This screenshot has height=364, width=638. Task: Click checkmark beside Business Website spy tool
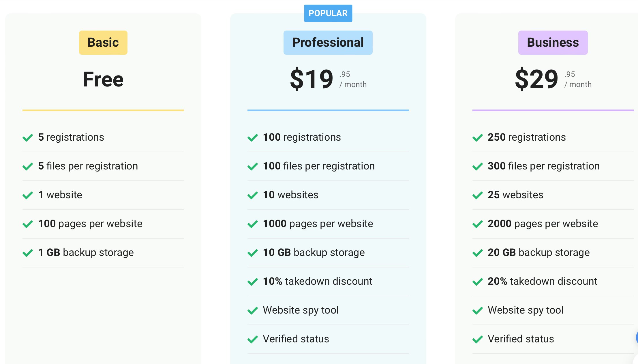(478, 310)
